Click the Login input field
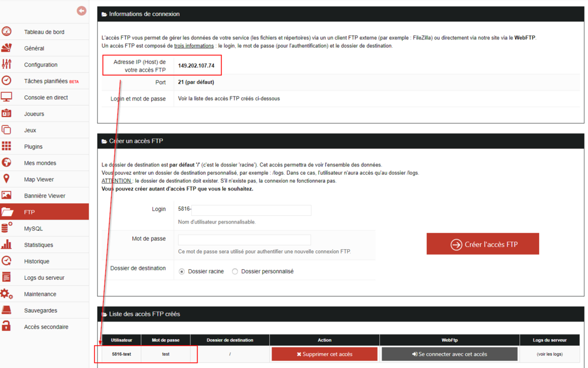Image resolution: width=588 pixels, height=368 pixels. click(x=245, y=210)
